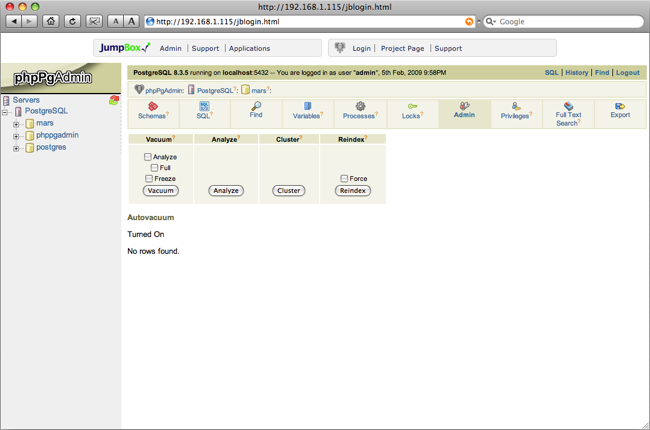This screenshot has width=650, height=430.
Task: Open the browser home page icon
Action: click(51, 21)
